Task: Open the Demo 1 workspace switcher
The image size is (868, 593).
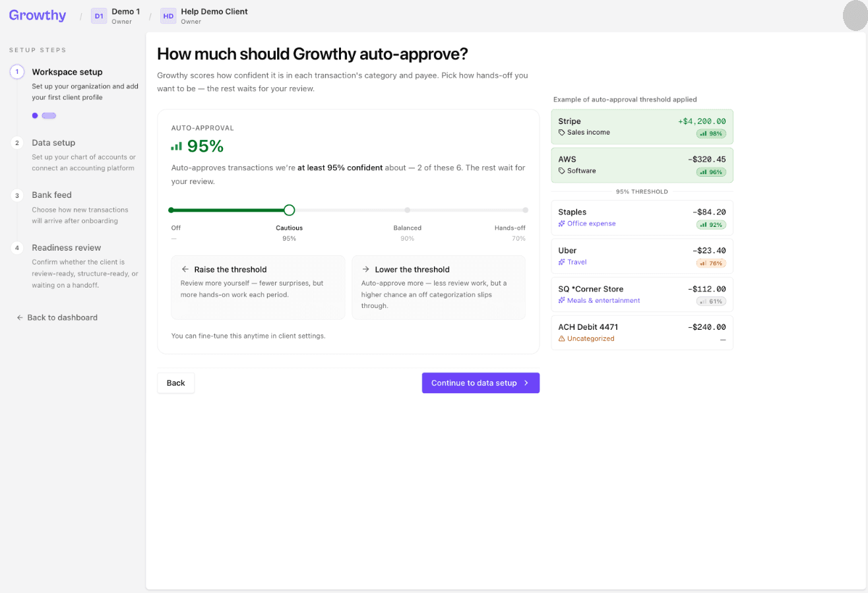Action: [x=115, y=16]
